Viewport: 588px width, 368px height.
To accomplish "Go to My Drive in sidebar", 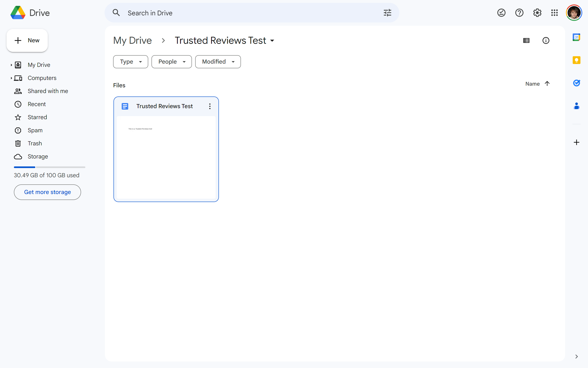I will [x=39, y=65].
